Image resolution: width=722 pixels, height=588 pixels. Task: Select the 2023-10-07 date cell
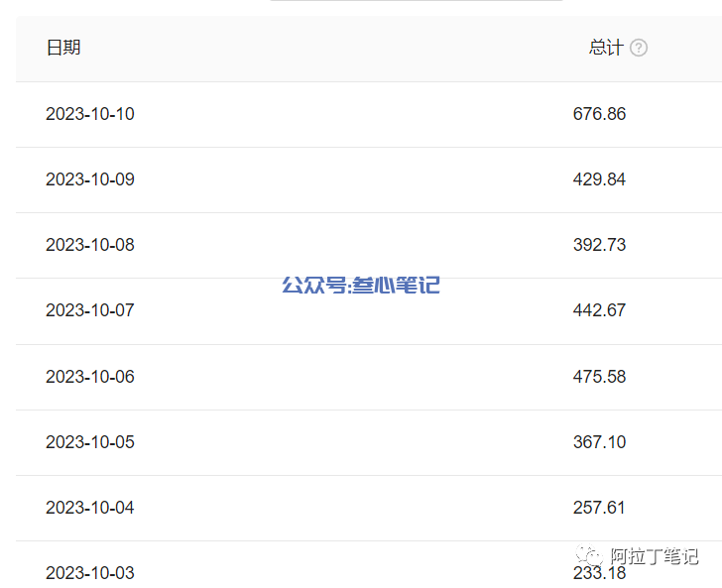[x=90, y=310]
